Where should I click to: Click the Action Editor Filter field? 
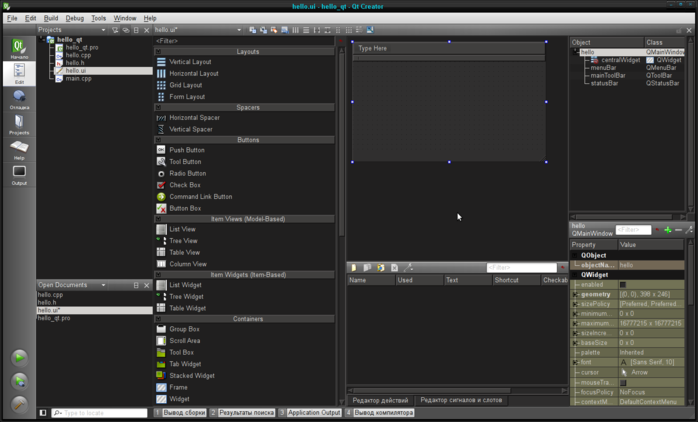[x=521, y=268]
